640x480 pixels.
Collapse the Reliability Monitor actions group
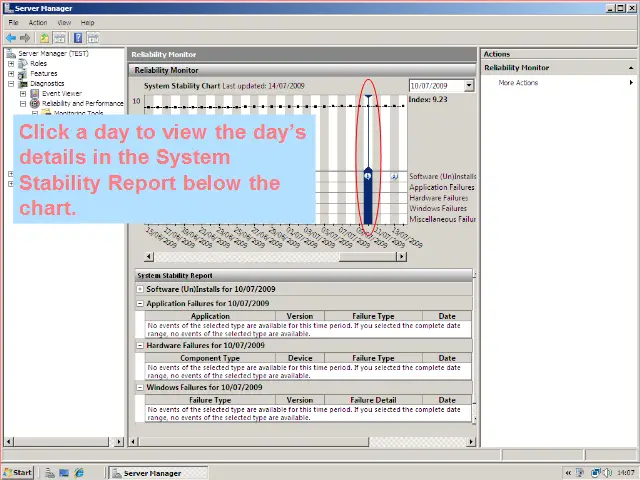pyautogui.click(x=631, y=68)
